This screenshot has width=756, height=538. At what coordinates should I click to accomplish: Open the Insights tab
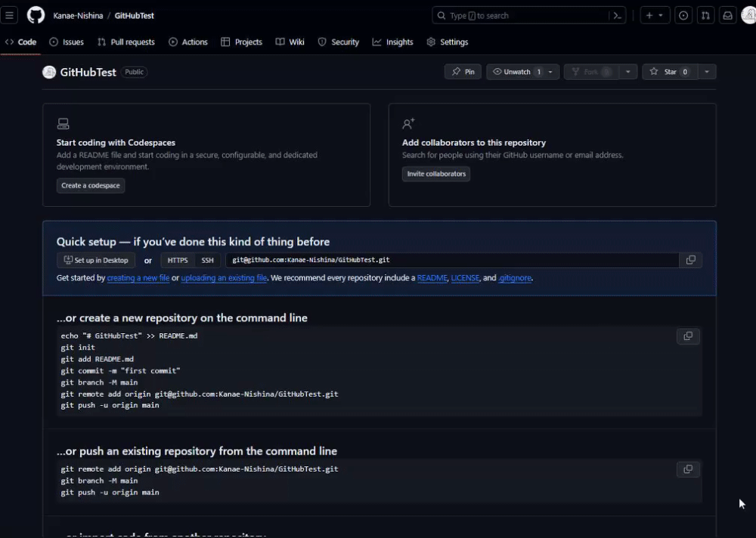pyautogui.click(x=393, y=42)
